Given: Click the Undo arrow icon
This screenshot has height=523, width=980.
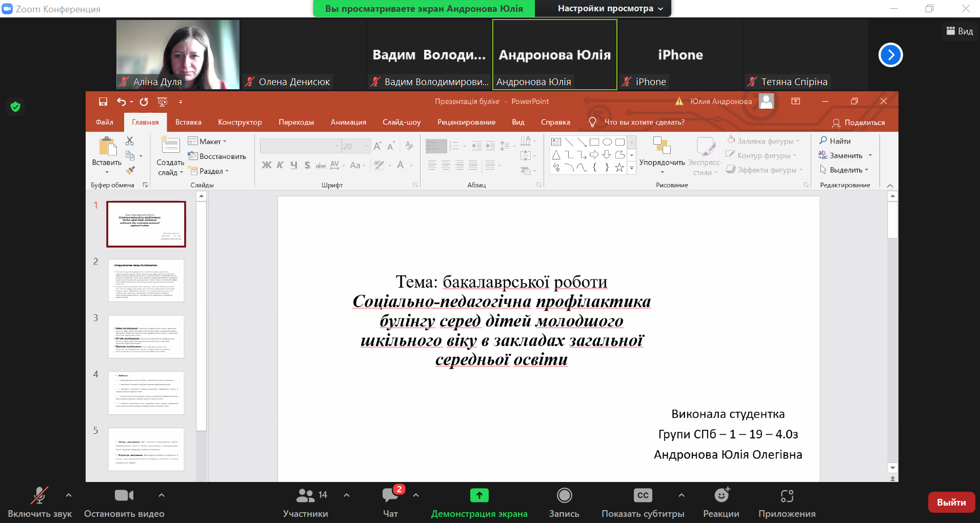Looking at the screenshot, I should click(121, 102).
